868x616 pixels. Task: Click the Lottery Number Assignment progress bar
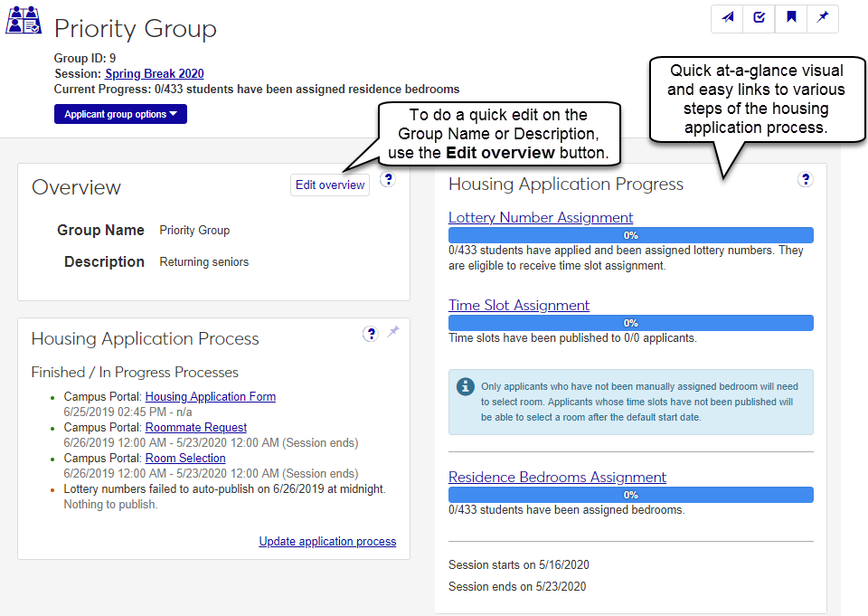tap(630, 235)
